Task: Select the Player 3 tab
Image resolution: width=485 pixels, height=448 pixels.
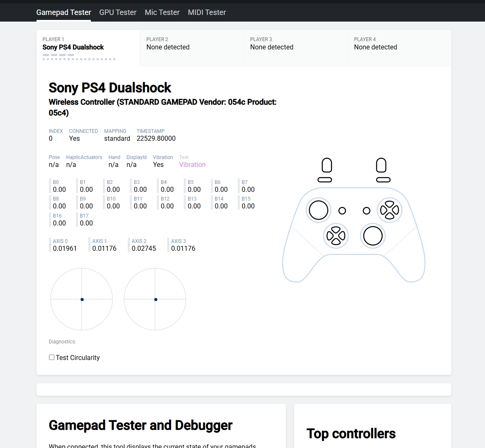Action: tap(296, 48)
